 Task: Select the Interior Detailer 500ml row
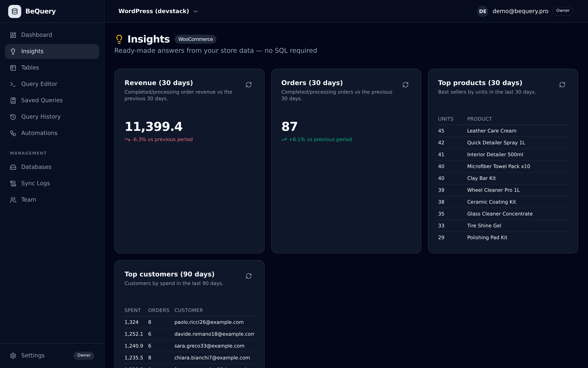503,155
